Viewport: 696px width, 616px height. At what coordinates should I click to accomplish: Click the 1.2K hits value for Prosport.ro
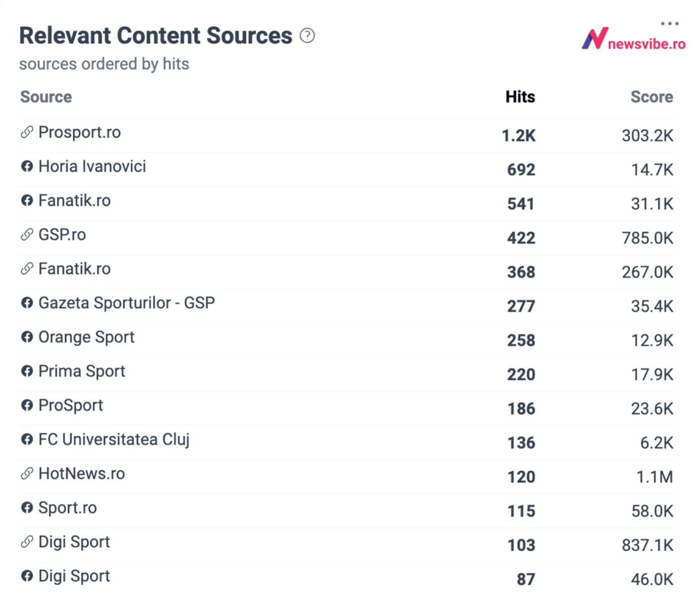pos(518,135)
